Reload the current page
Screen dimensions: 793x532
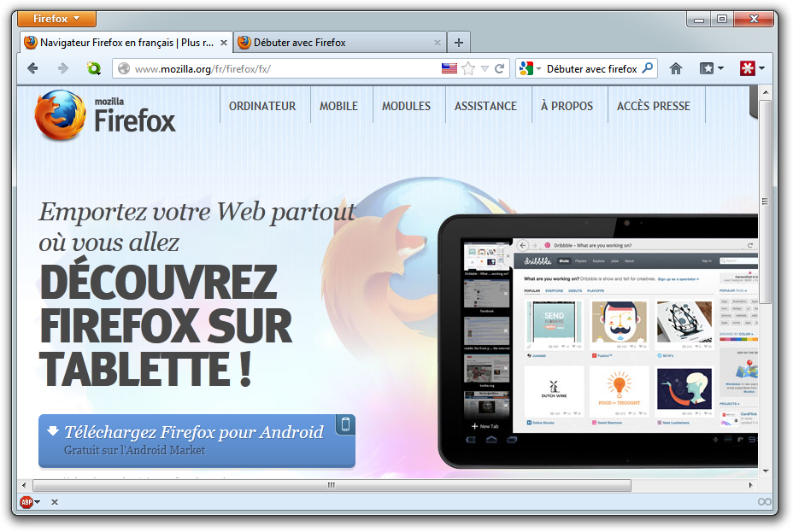(499, 68)
